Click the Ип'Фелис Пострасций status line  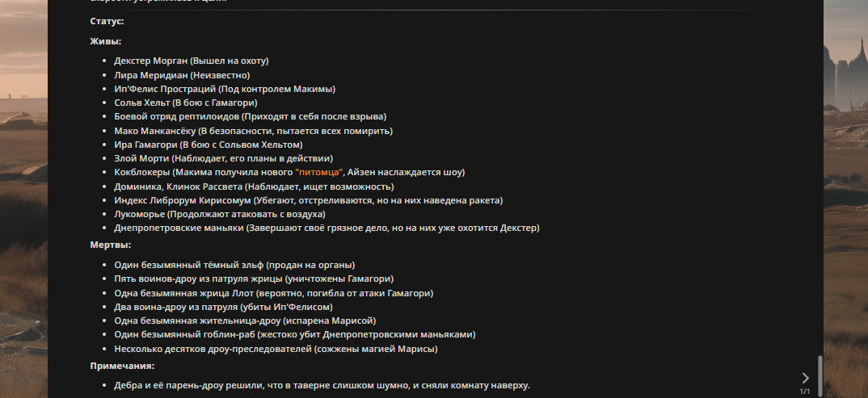[x=225, y=89]
